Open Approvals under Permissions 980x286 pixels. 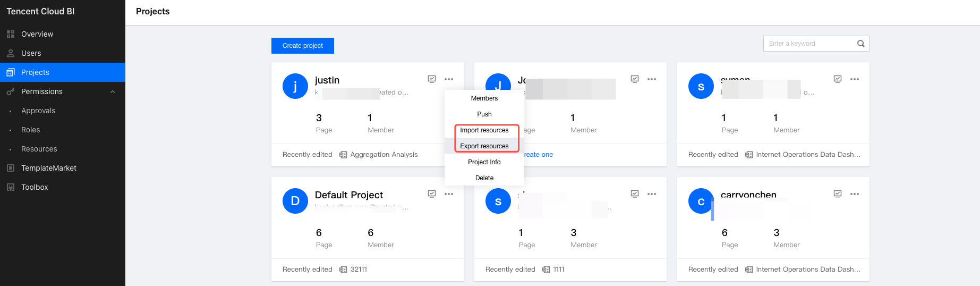[38, 111]
